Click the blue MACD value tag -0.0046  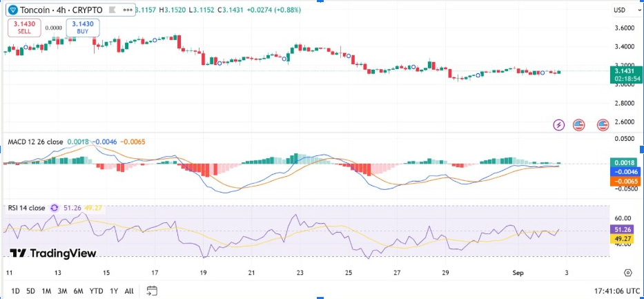point(624,172)
